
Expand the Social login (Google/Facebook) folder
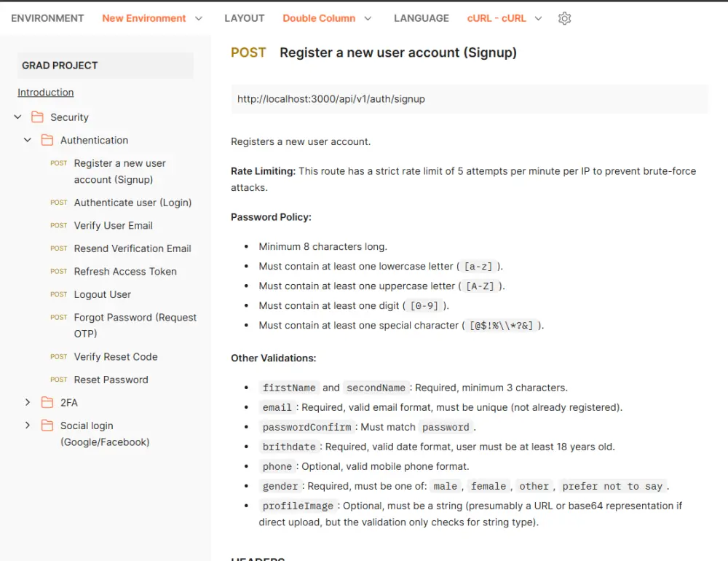click(28, 425)
